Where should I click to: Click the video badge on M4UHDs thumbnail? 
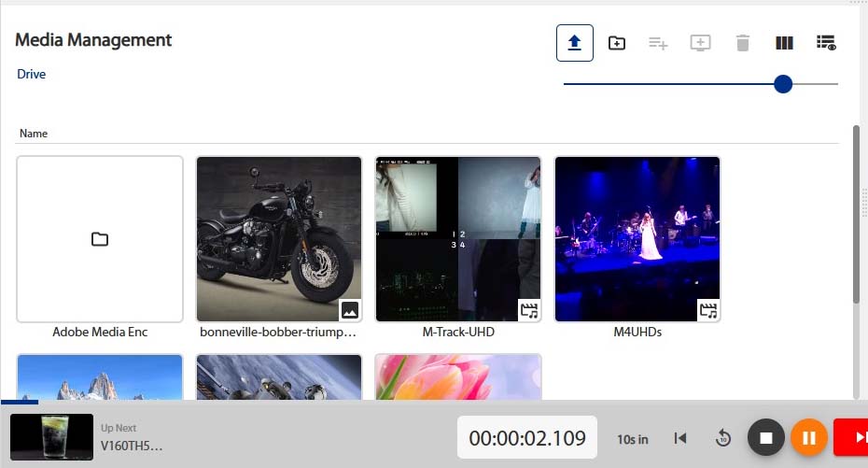click(708, 310)
